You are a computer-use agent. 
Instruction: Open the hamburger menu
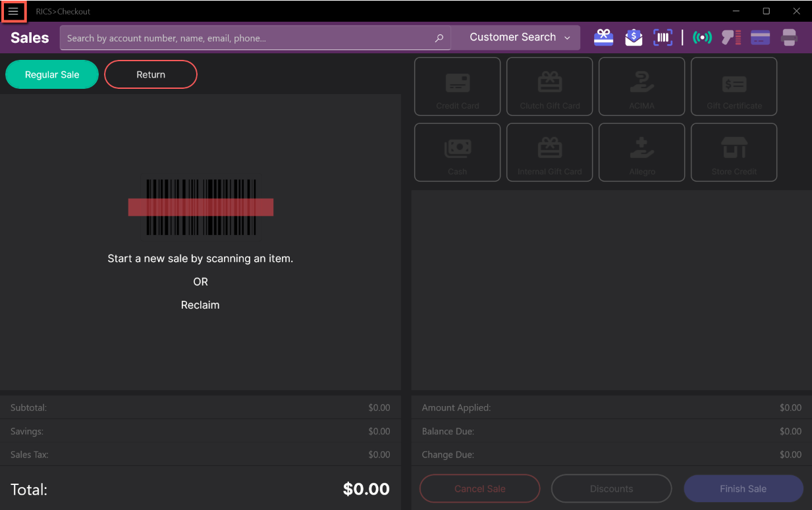13,11
